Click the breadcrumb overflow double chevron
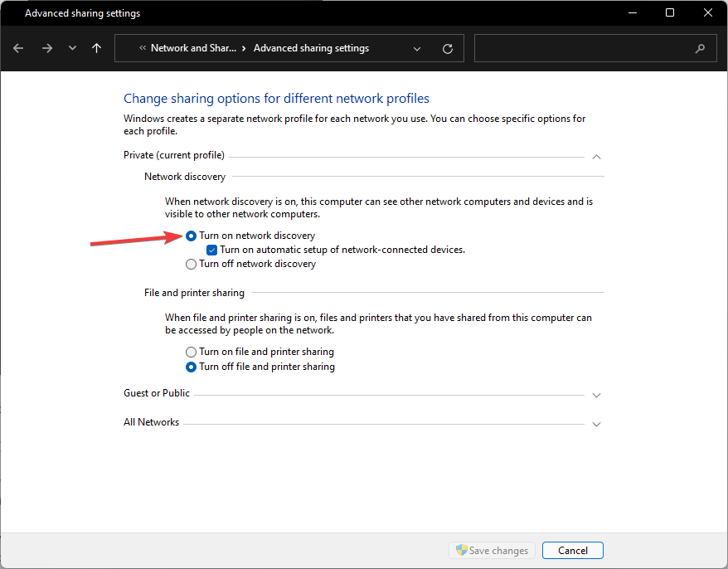Viewport: 728px width, 569px height. [x=143, y=48]
